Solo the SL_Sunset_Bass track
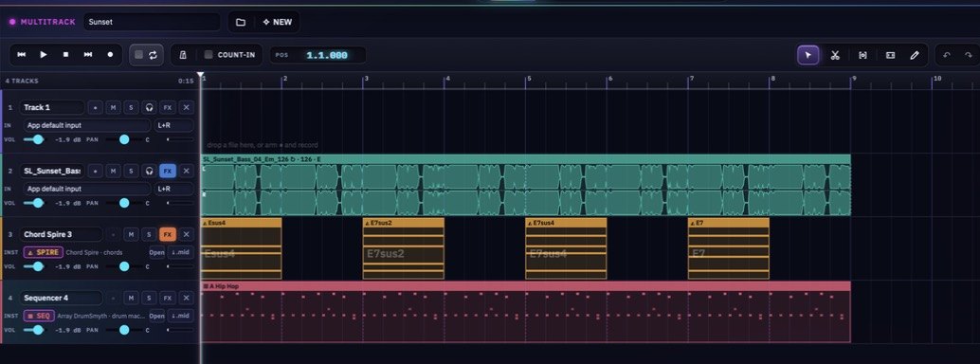This screenshot has width=980, height=364. point(131,171)
